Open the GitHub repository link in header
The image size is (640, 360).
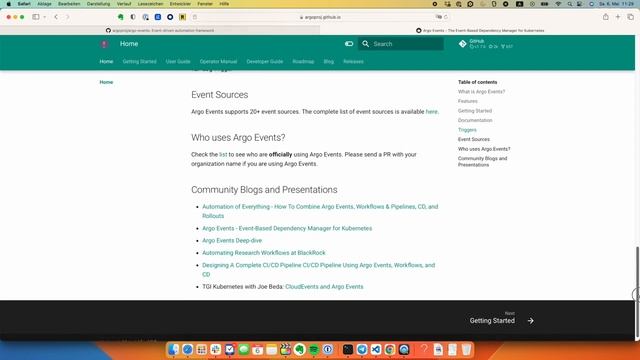click(486, 44)
